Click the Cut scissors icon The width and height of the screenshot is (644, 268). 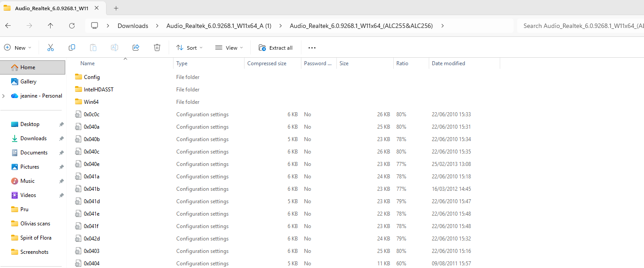50,47
